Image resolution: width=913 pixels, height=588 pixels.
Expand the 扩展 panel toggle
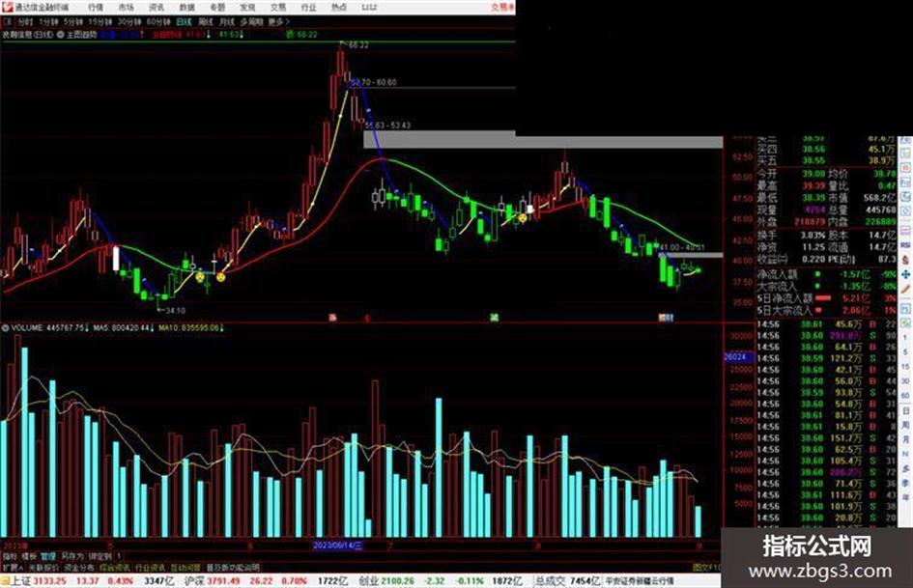[13, 567]
